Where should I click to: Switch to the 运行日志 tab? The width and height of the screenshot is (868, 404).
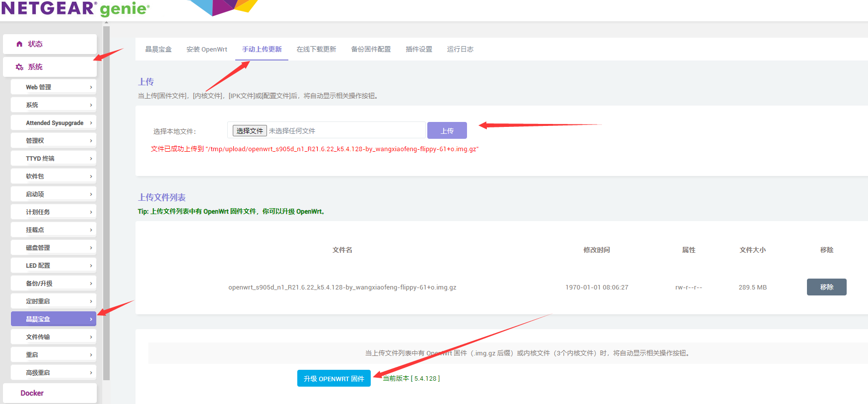click(x=460, y=49)
